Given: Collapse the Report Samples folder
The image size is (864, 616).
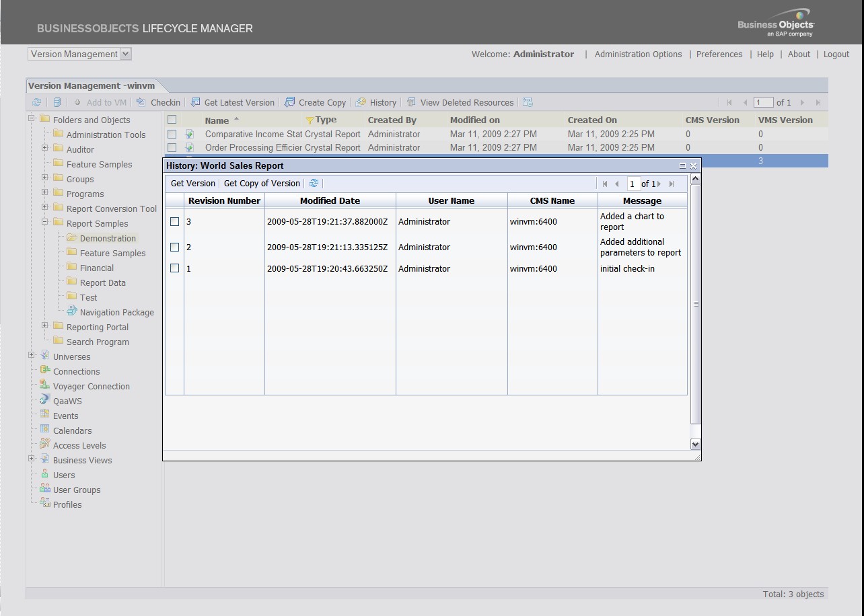Looking at the screenshot, I should click(x=45, y=223).
